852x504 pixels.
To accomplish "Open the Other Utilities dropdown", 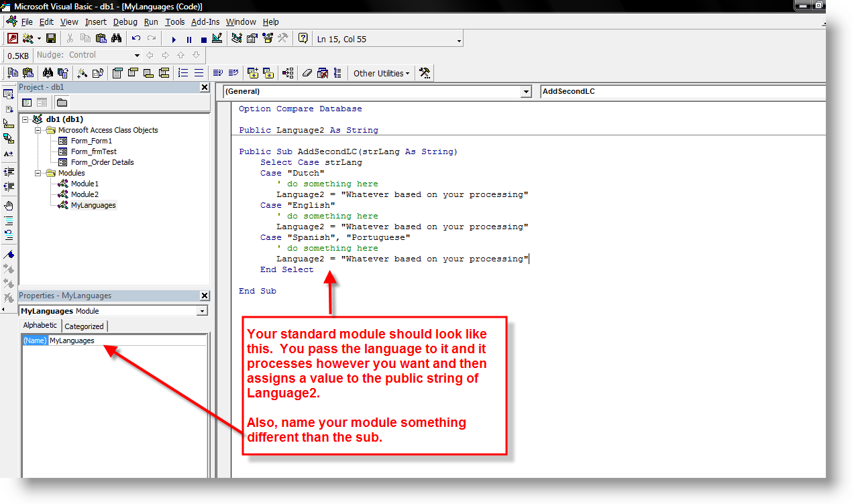I will (382, 73).
